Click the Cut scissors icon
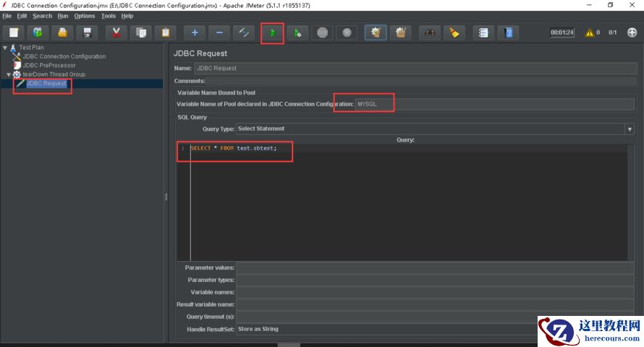This screenshot has width=644, height=347. click(x=116, y=33)
